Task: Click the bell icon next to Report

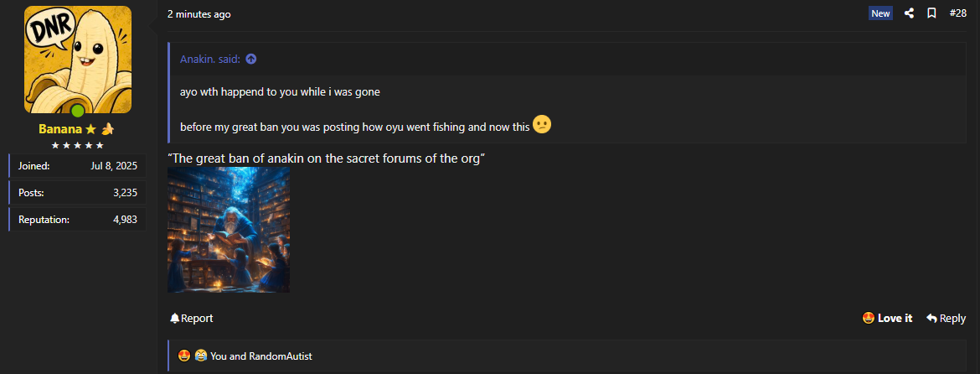Action: (174, 319)
